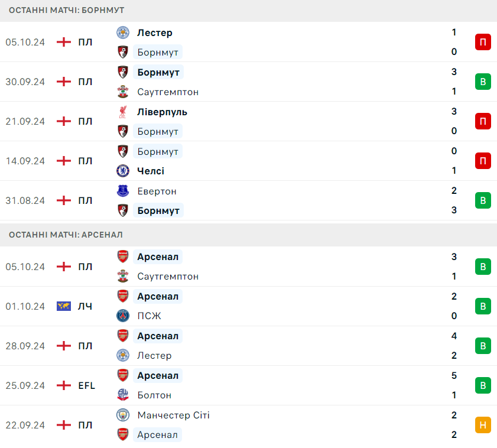Viewport: 497px width, 448px height.
Task: Click the Everton club crest icon
Action: [123, 191]
